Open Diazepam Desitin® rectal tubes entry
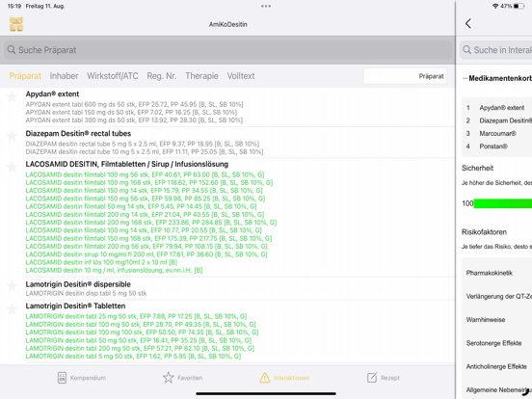The image size is (532, 399). [78, 133]
